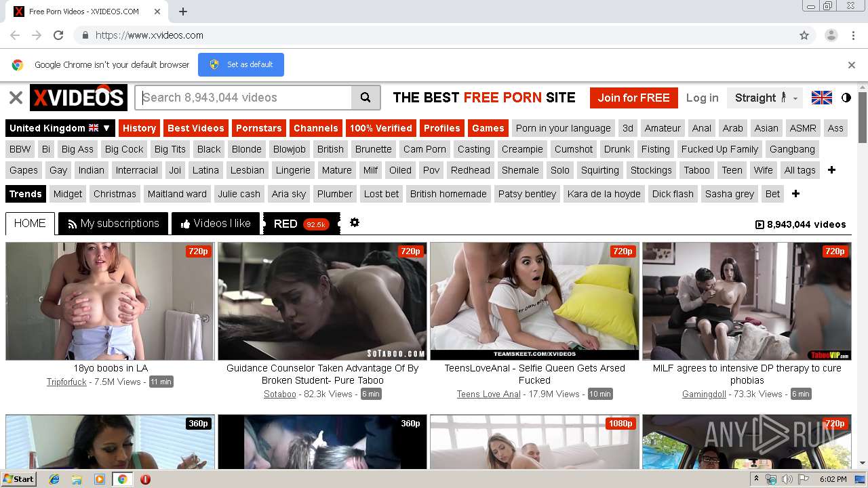Open volume control in system tray
This screenshot has width=868, height=488.
tap(787, 479)
